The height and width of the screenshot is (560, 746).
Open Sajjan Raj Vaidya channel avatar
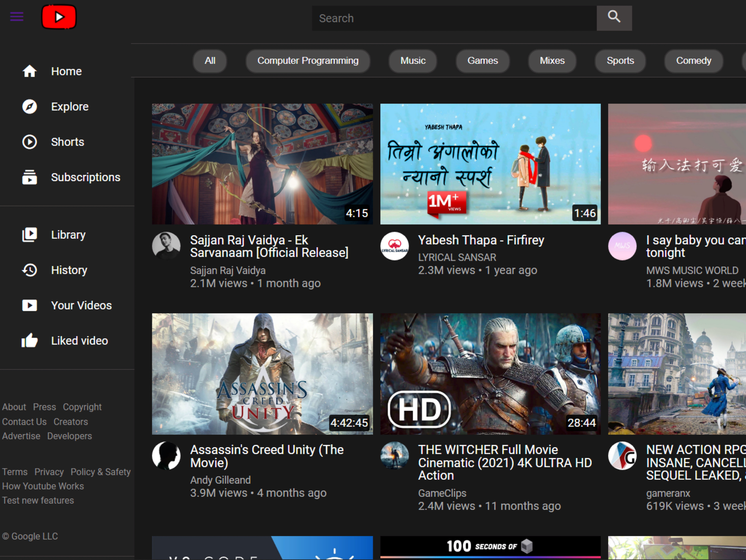(x=166, y=246)
